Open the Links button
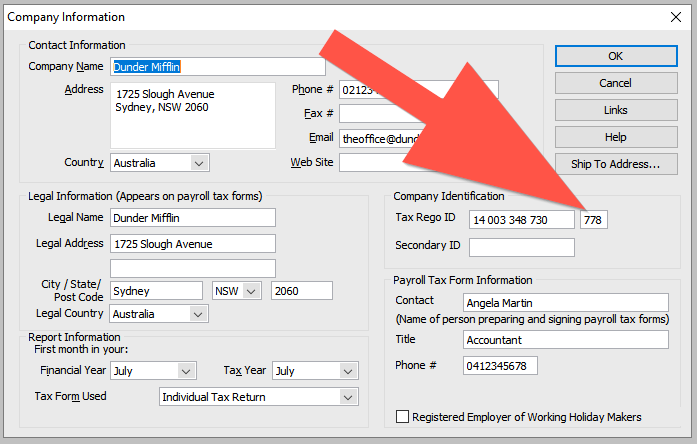This screenshot has width=697, height=444. 616,110
